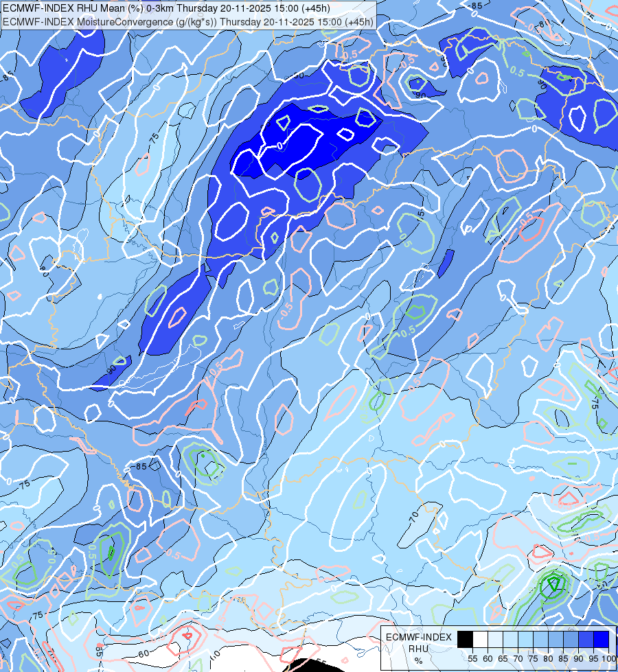Click the legend tick label 70
Image resolution: width=618 pixels, height=672 pixels.
point(518,659)
